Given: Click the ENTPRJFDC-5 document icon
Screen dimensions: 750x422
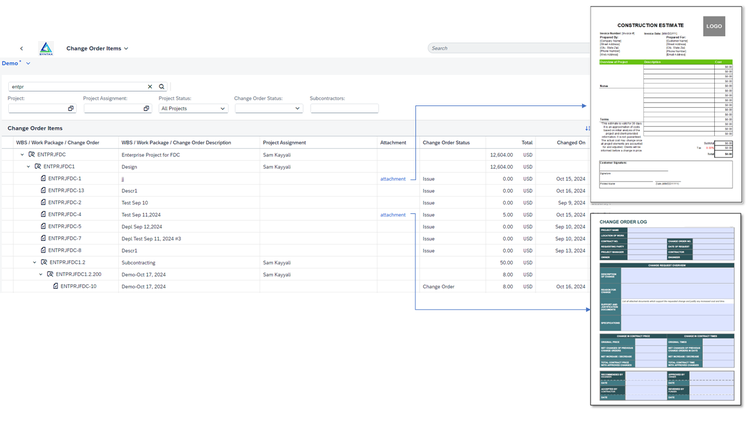Looking at the screenshot, I should [43, 226].
